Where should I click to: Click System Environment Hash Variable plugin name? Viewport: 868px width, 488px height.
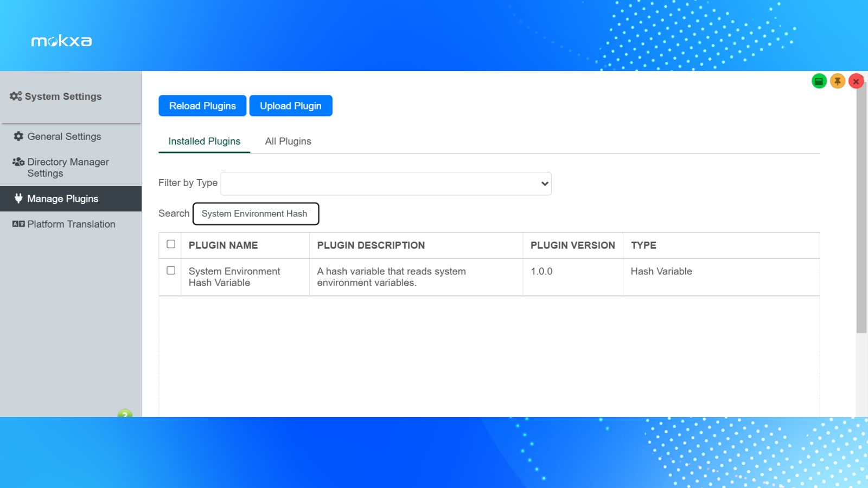pos(234,277)
